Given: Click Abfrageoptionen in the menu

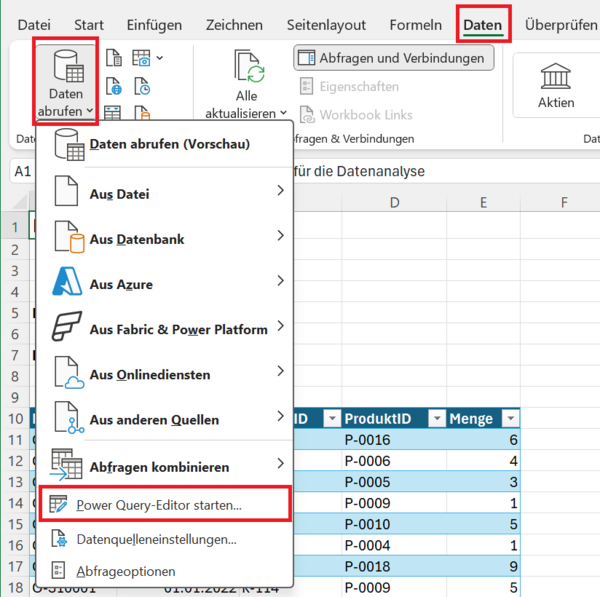Looking at the screenshot, I should pyautogui.click(x=126, y=571).
